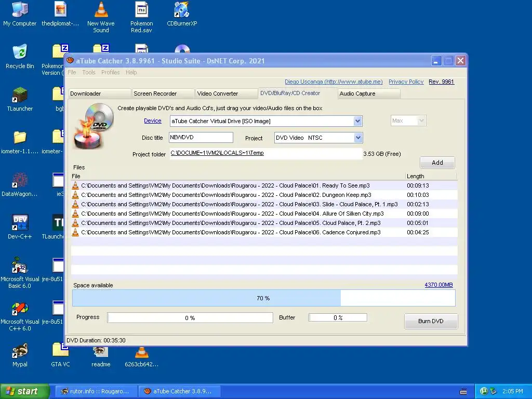The width and height of the screenshot is (532, 399).
Task: Click the Progress 0 % bar
Action: (190, 317)
